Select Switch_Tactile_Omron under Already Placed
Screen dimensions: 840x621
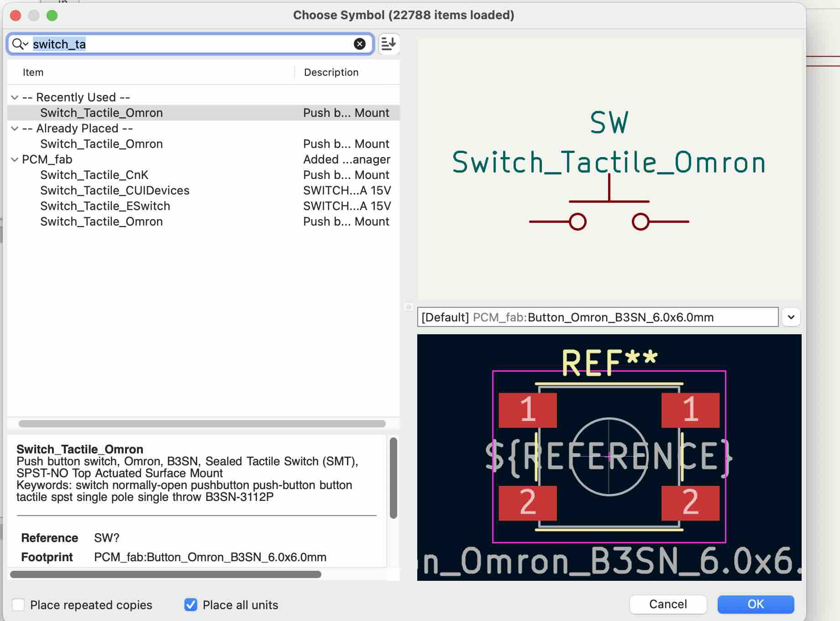204,144
